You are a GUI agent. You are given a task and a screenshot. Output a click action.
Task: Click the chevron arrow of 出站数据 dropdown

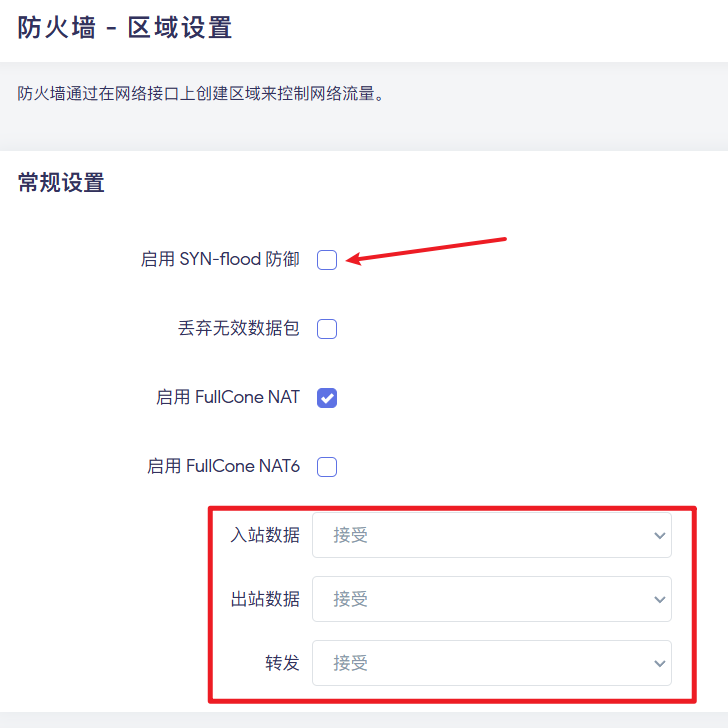[659, 599]
